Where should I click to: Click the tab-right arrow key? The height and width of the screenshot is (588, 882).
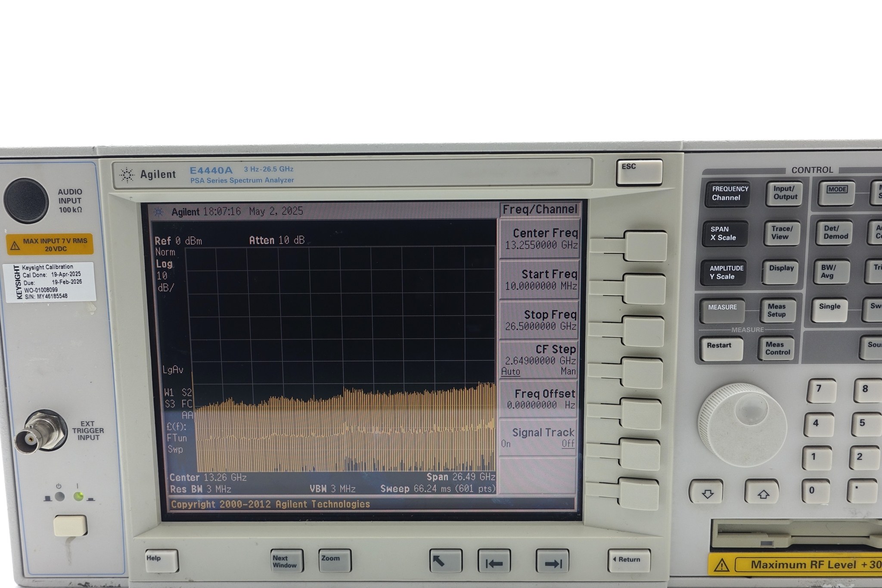552,561
